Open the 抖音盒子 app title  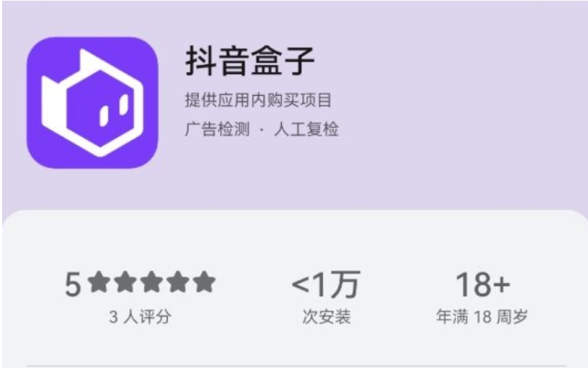[250, 61]
